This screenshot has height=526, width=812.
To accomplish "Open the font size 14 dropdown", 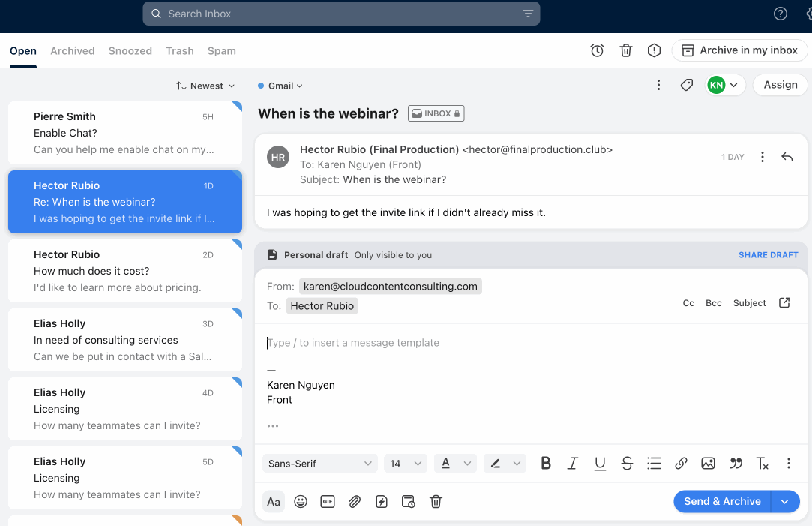I will [x=405, y=463].
